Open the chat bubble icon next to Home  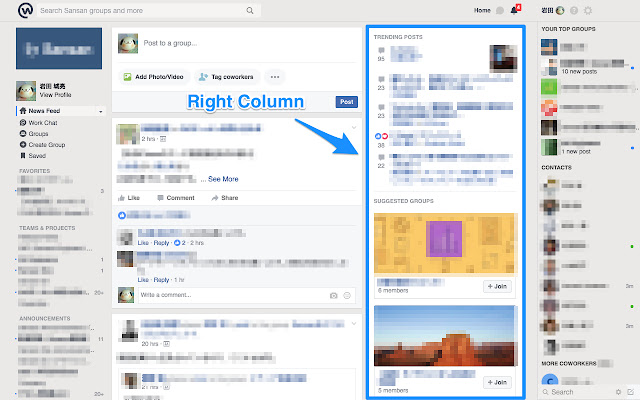(x=500, y=11)
